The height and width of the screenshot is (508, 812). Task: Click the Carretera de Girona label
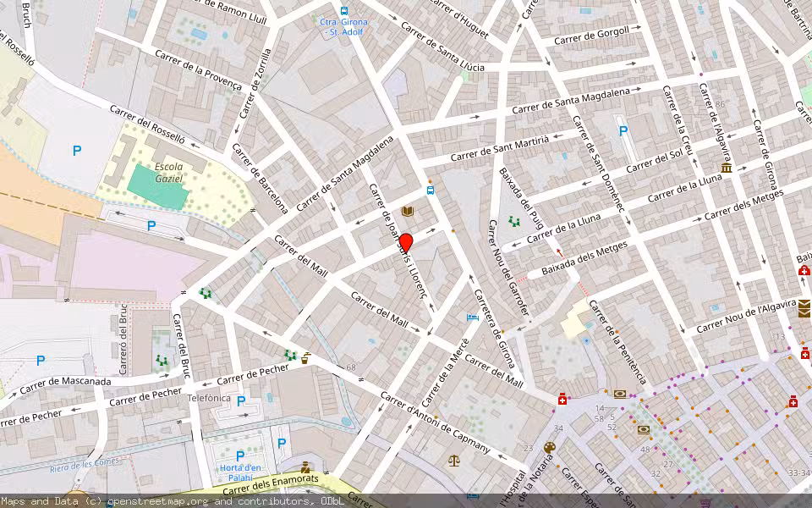(x=495, y=329)
